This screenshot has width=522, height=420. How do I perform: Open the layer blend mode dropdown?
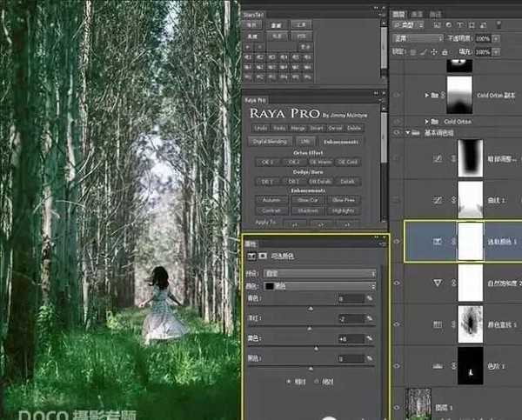pos(416,39)
